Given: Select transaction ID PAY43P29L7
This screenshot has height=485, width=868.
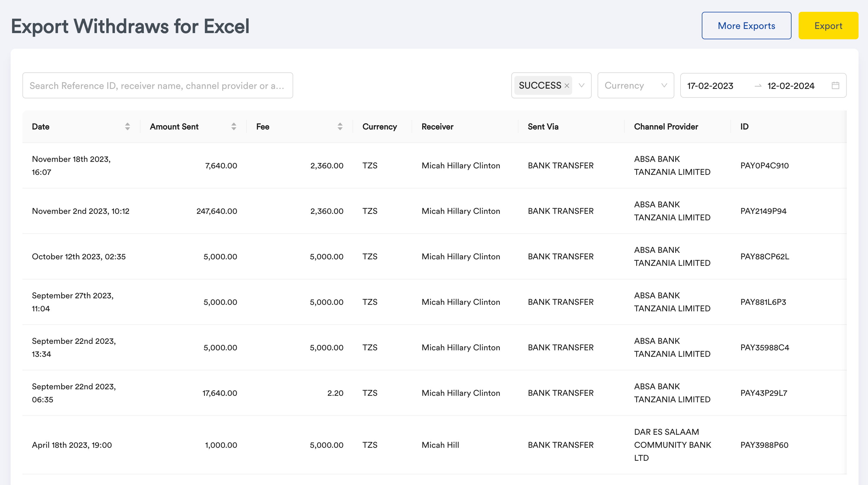Looking at the screenshot, I should click(x=763, y=393).
